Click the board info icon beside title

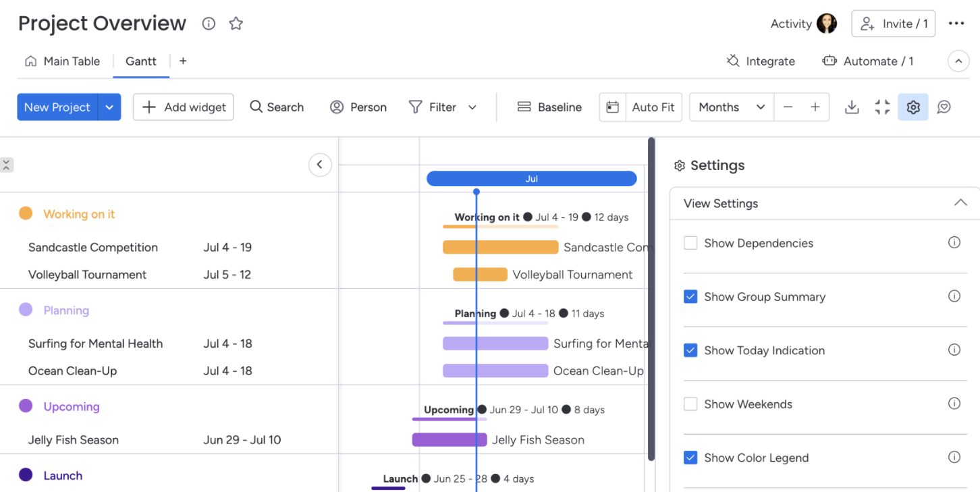pos(209,24)
